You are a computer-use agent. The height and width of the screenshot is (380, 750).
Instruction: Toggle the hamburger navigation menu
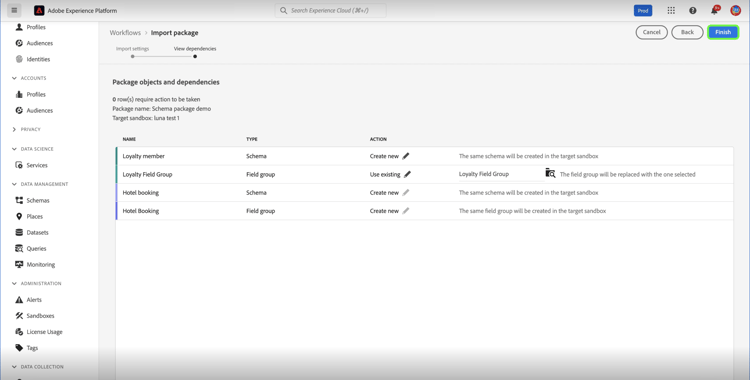pyautogui.click(x=14, y=10)
